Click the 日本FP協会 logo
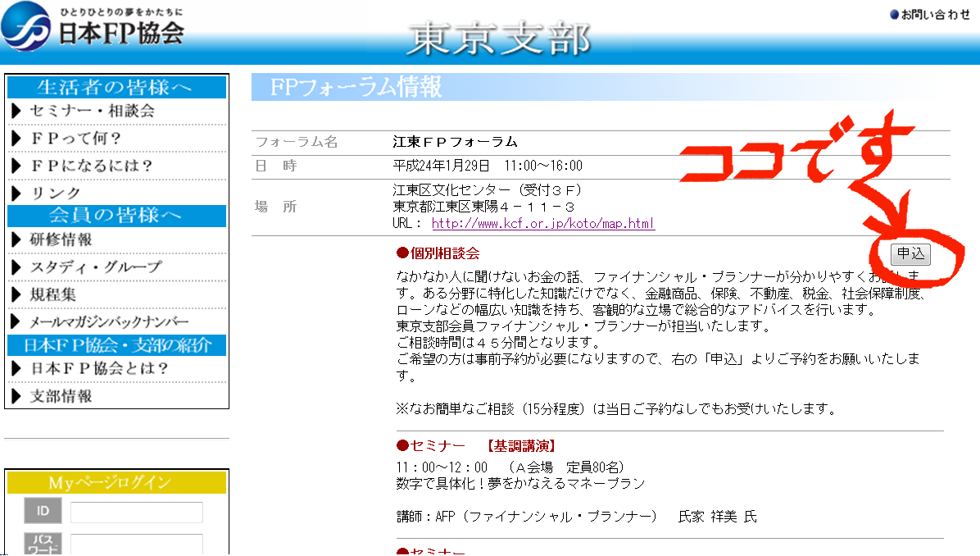 [x=93, y=26]
